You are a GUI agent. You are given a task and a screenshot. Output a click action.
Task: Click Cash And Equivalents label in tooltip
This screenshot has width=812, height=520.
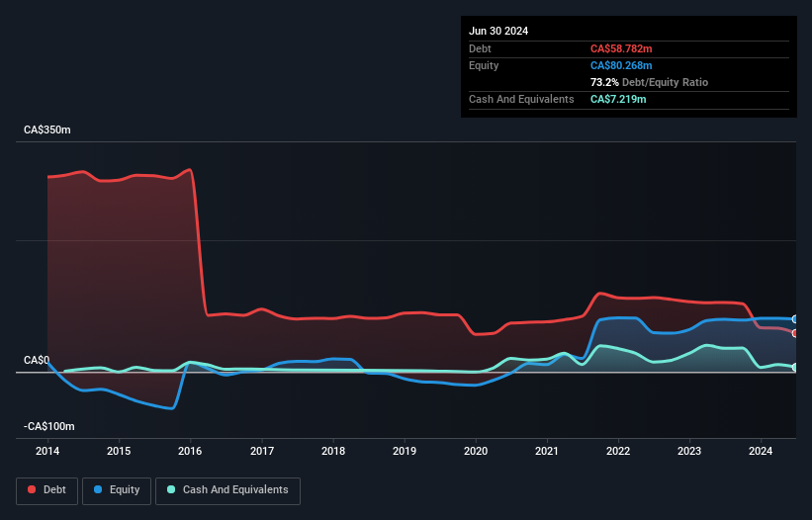tap(521, 99)
